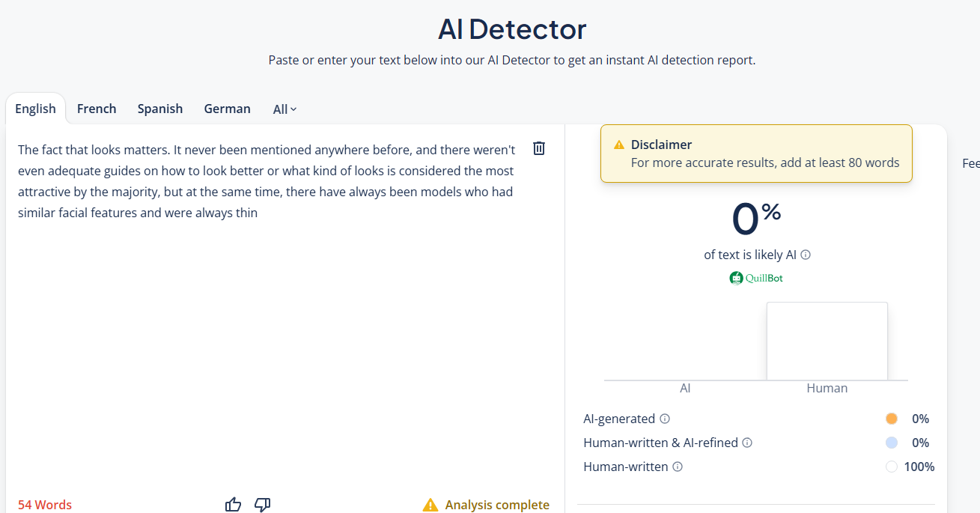Image resolution: width=980 pixels, height=513 pixels.
Task: Click the trash icon to delete text
Action: click(x=539, y=148)
